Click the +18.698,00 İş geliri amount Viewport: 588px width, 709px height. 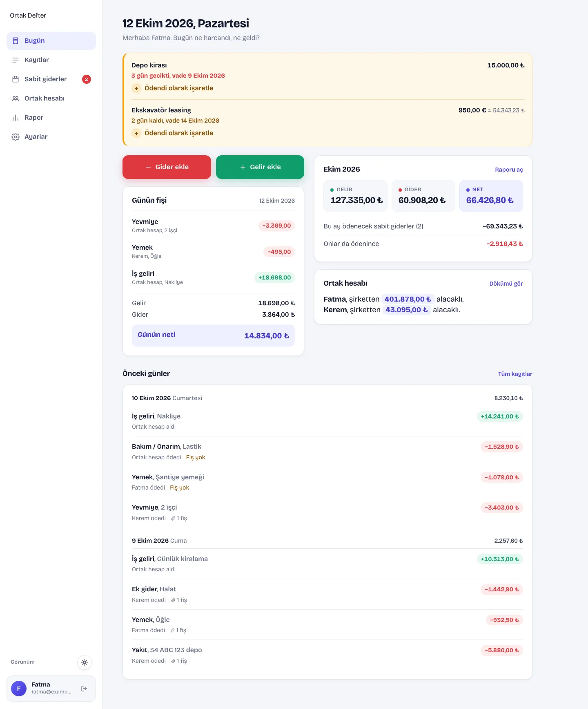[274, 277]
